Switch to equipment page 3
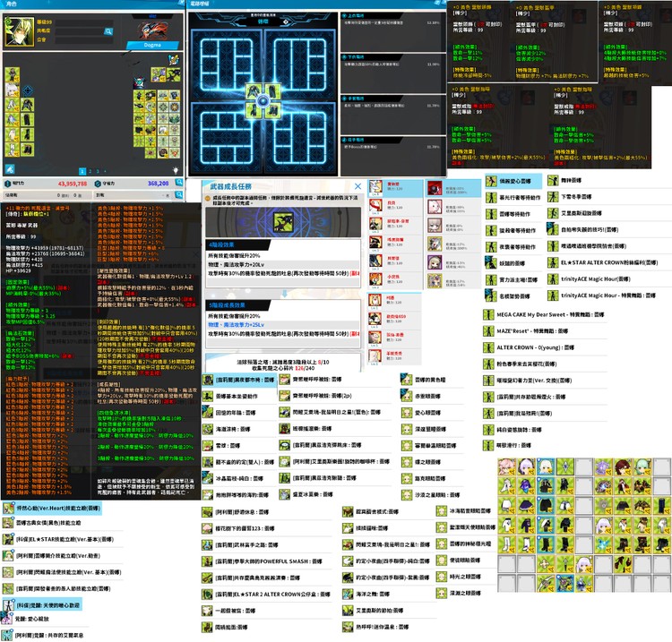The height and width of the screenshot is (642, 672). [x=99, y=170]
